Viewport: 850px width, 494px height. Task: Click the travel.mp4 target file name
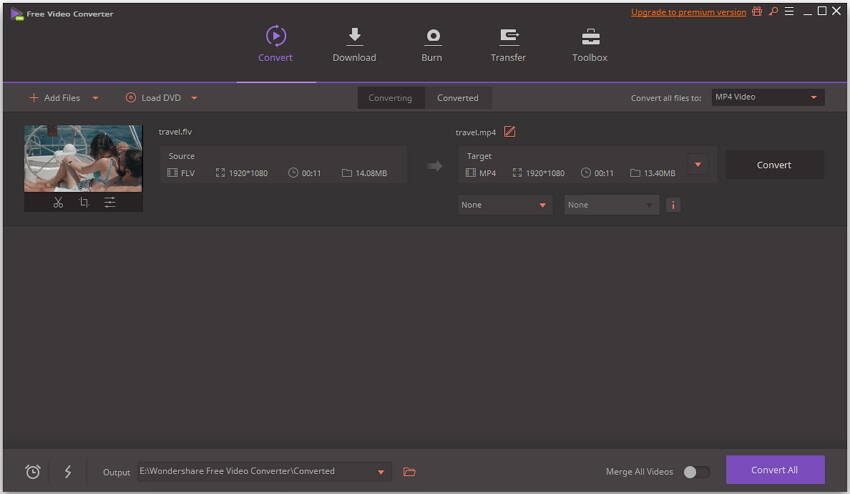point(475,132)
